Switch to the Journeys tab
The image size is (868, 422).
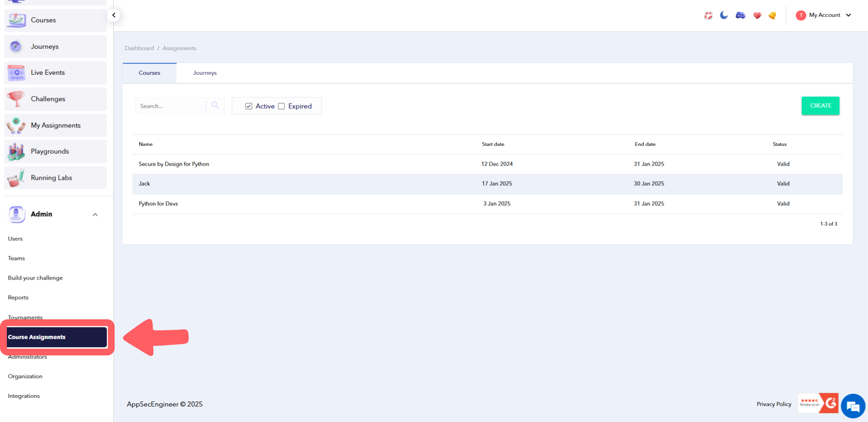204,73
